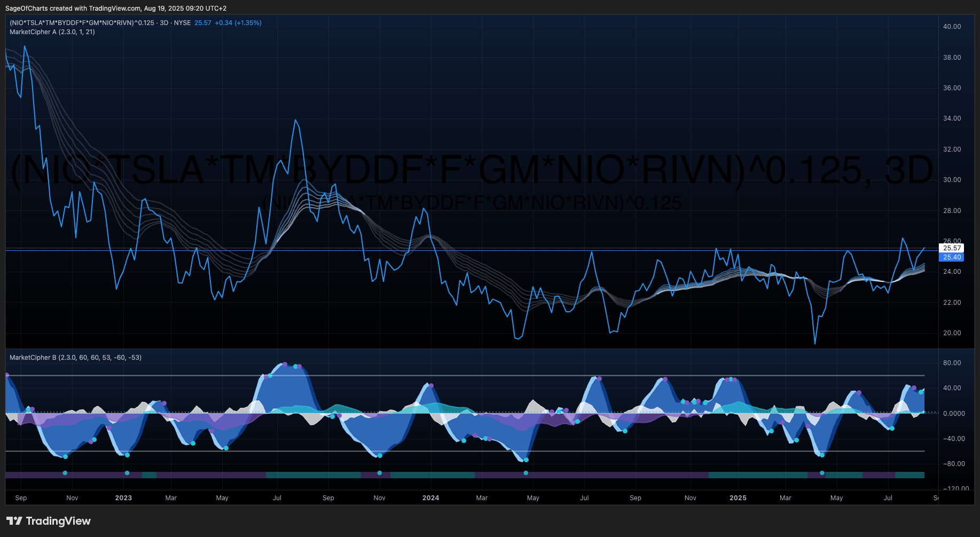Click the +0.34 (+1.35%) change readout

(x=238, y=23)
